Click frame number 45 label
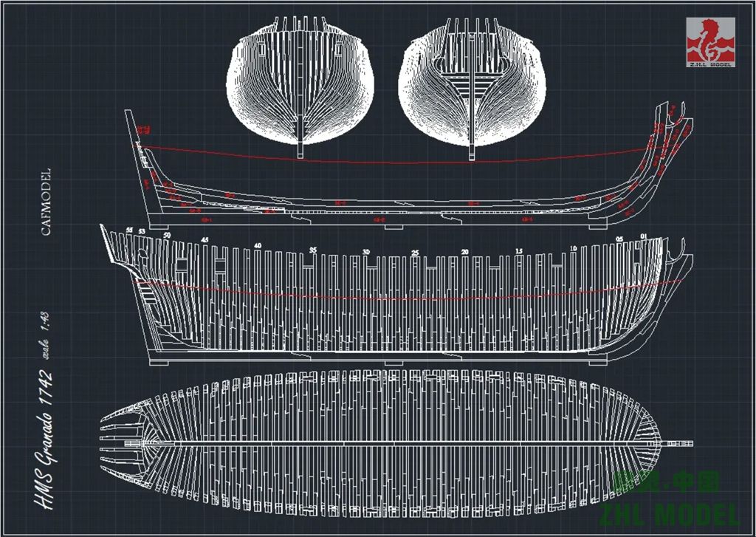 pyautogui.click(x=205, y=239)
